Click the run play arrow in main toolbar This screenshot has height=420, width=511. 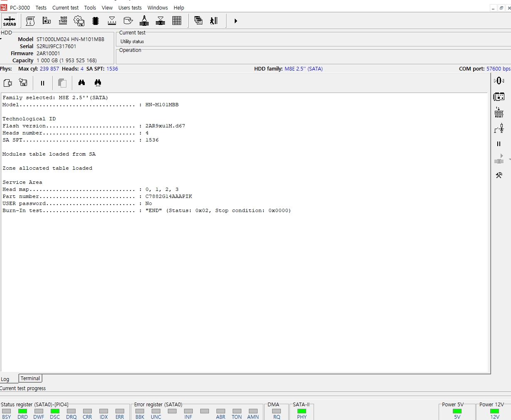click(236, 21)
